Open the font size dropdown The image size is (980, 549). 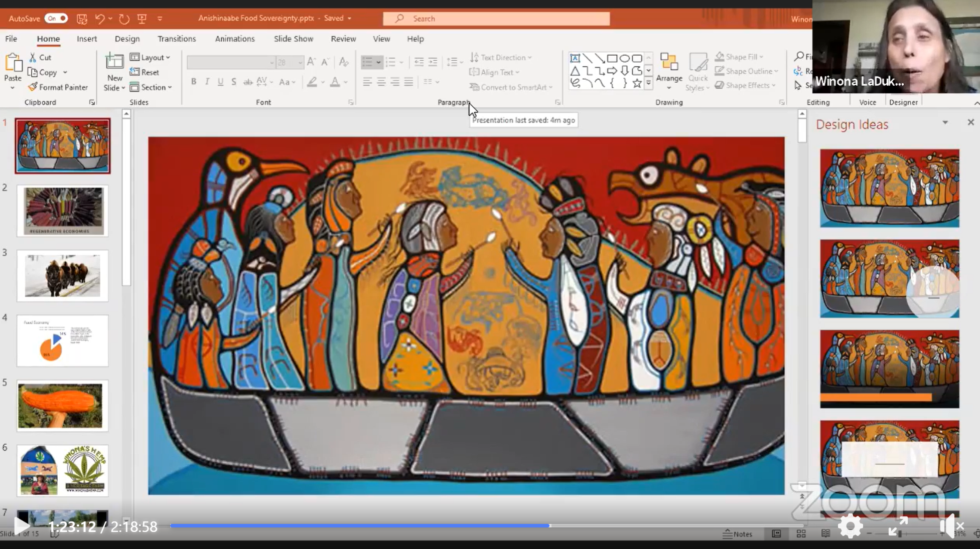point(300,62)
